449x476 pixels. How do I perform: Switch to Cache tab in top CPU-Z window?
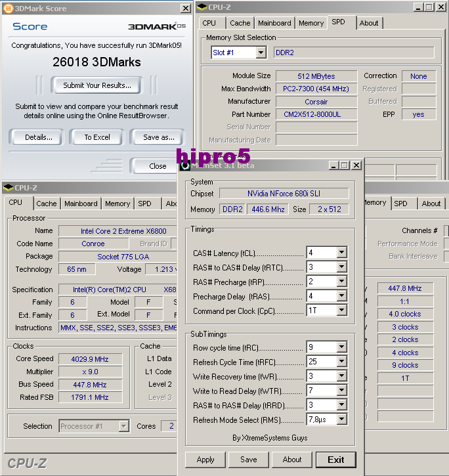point(240,23)
